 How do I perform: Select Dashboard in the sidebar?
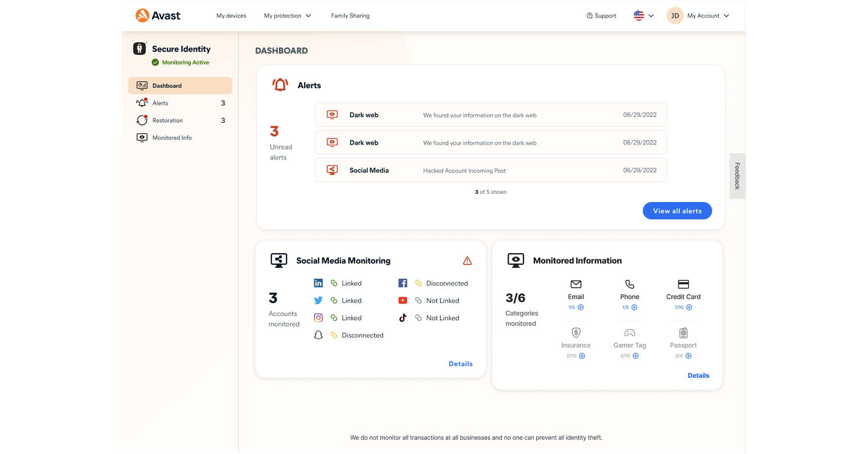pos(180,86)
